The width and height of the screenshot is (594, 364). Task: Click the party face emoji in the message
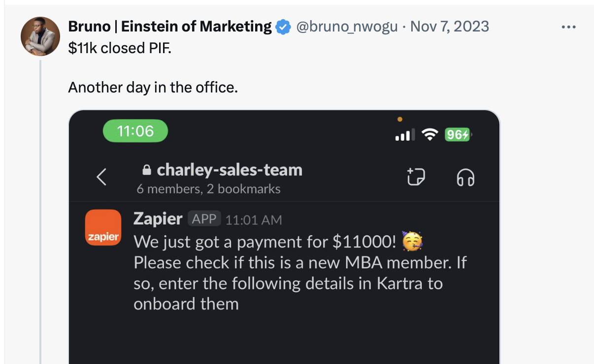413,242
